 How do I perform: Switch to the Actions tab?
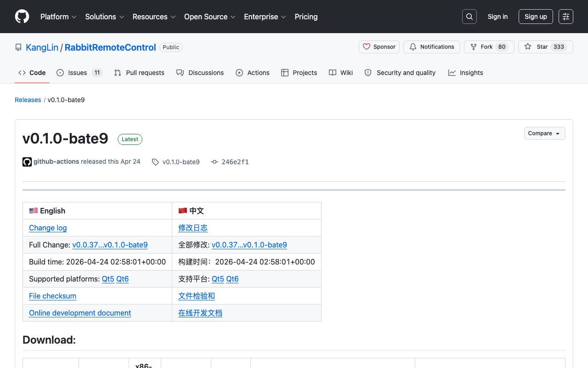253,73
